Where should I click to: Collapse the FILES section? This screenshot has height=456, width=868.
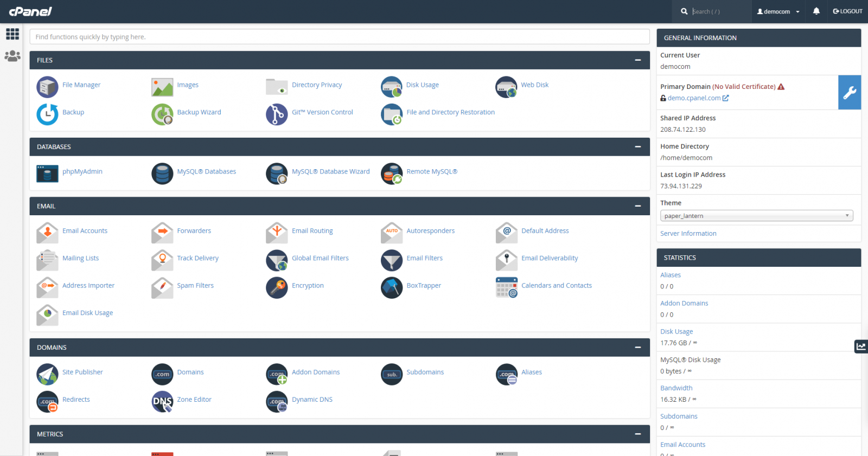(x=638, y=60)
